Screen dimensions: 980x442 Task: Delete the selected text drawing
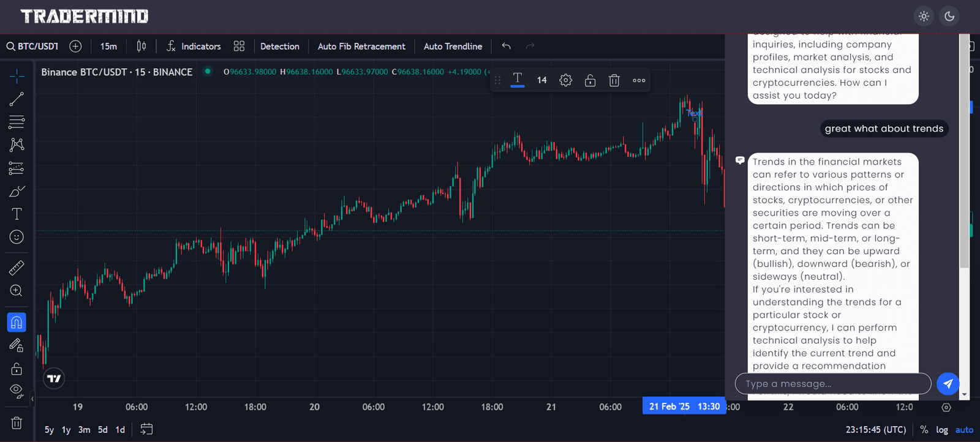614,80
